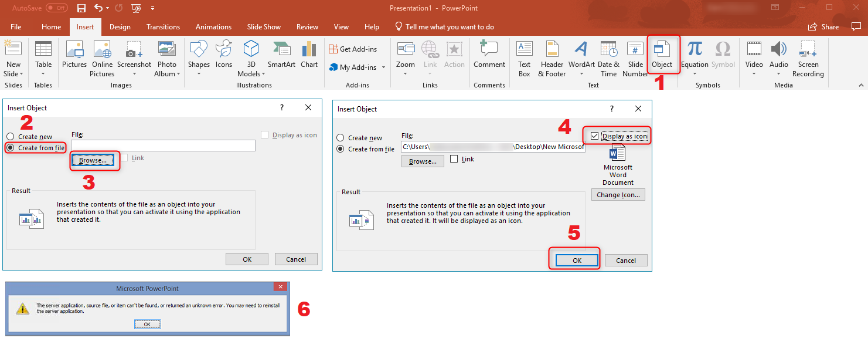Image resolution: width=868 pixels, height=338 pixels.
Task: Select Create from file in right dialog
Action: coord(365,149)
